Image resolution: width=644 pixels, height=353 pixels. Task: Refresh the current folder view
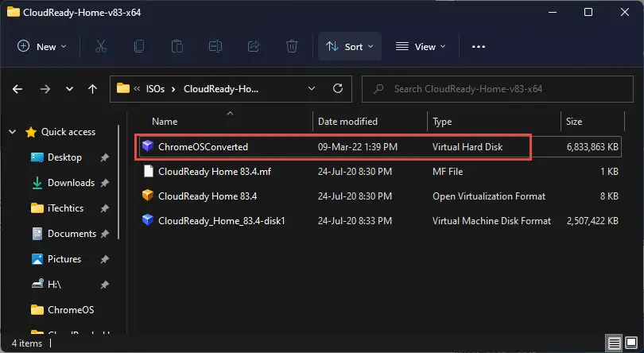pyautogui.click(x=338, y=88)
